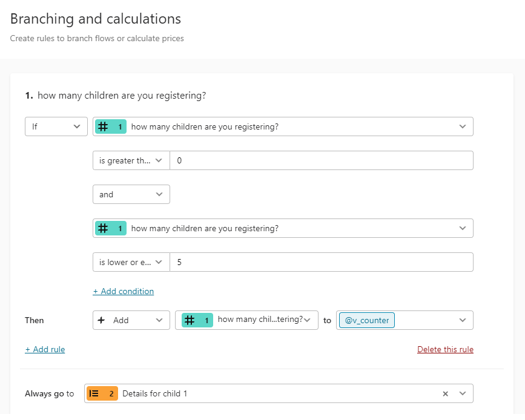Image resolution: width=525 pixels, height=420 pixels.
Task: Open the first question selector chevron
Action: click(x=463, y=127)
